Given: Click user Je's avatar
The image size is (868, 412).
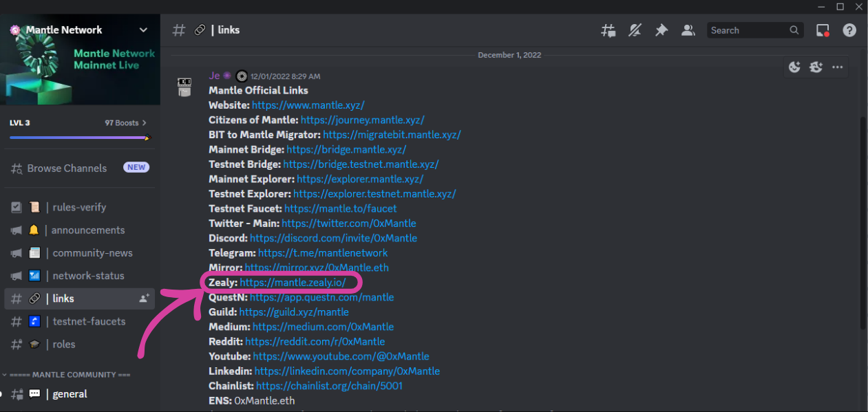Looking at the screenshot, I should tap(184, 86).
